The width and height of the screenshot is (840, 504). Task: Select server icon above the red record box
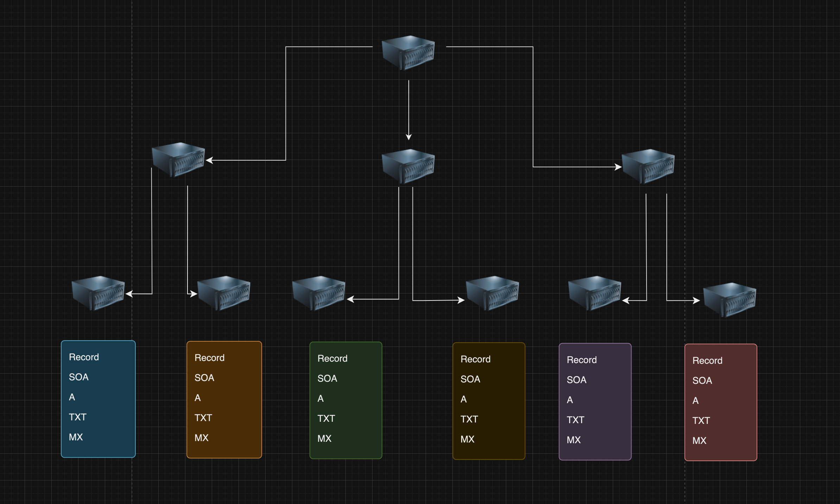(730, 300)
